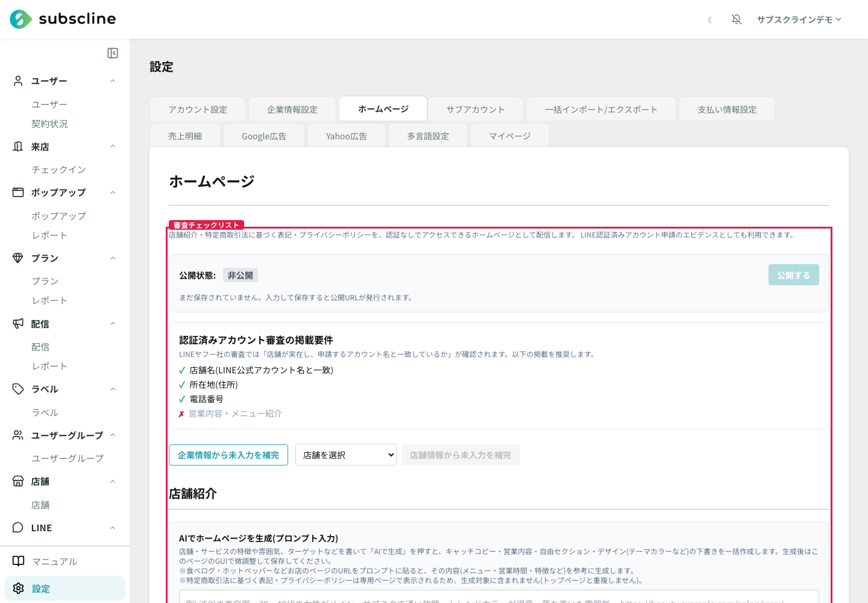Open 配信 sub-item in sidebar
The width and height of the screenshot is (868, 603).
tap(40, 347)
